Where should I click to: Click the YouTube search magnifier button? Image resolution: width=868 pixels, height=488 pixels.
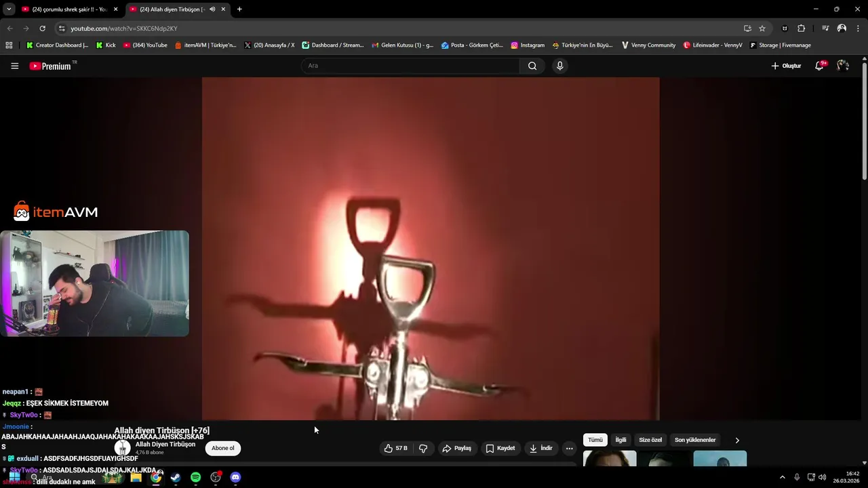(x=532, y=66)
